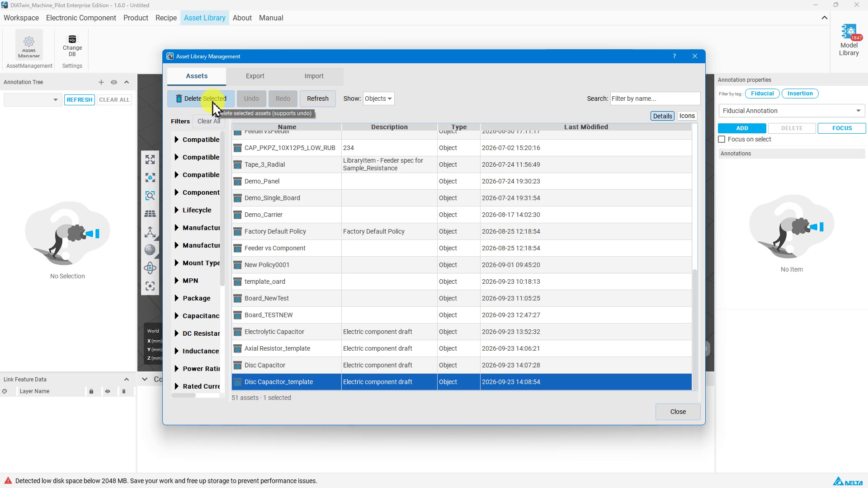The height and width of the screenshot is (488, 868).
Task: Click the Delta logo in the status bar
Action: tap(848, 481)
